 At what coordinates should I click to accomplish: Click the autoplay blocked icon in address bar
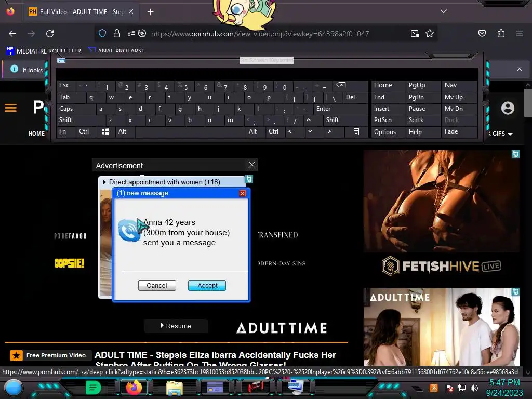pos(142,33)
